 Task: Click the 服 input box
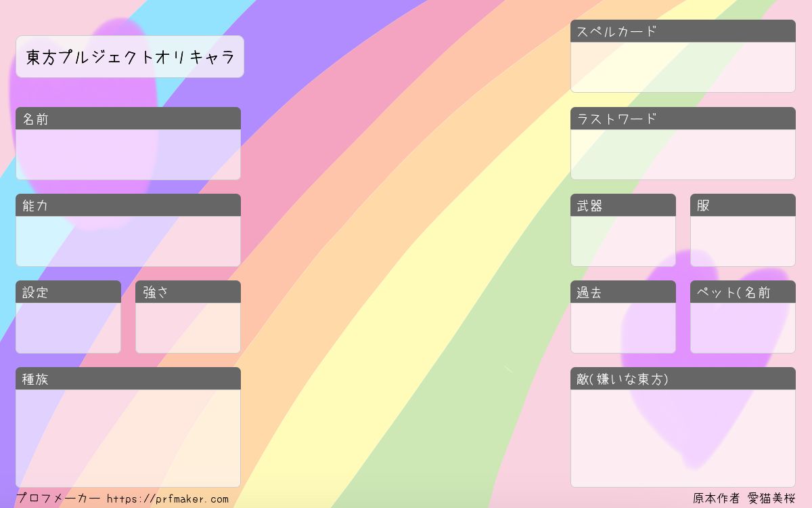coord(743,241)
